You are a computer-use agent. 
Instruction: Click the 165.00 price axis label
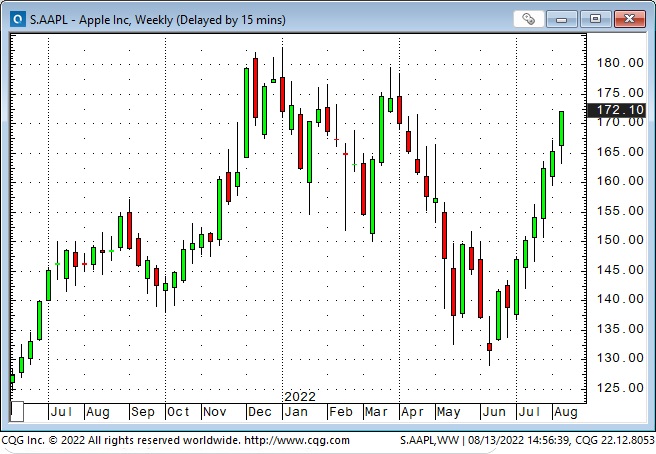pos(620,151)
